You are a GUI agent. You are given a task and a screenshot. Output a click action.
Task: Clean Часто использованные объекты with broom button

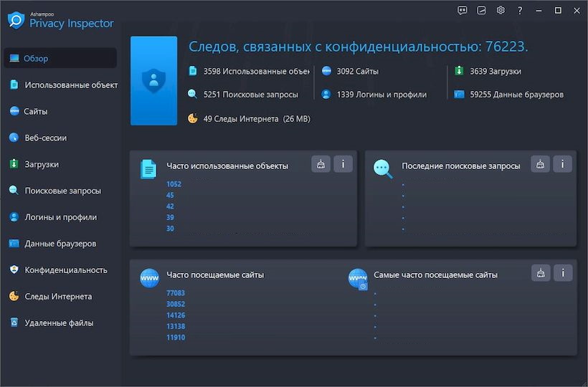[321, 164]
